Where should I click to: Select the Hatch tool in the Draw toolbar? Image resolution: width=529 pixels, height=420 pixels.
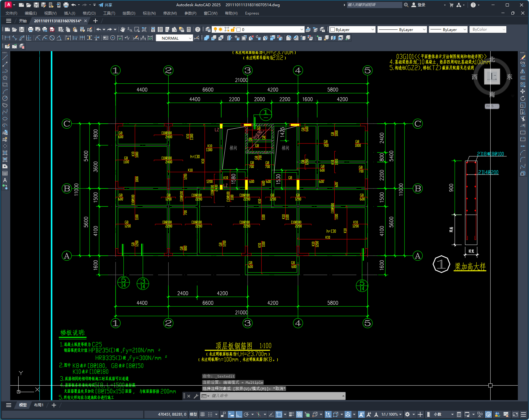[5, 153]
